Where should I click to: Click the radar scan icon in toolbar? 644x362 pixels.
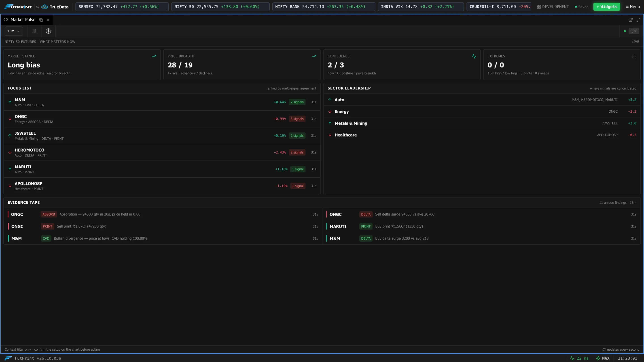(x=48, y=31)
